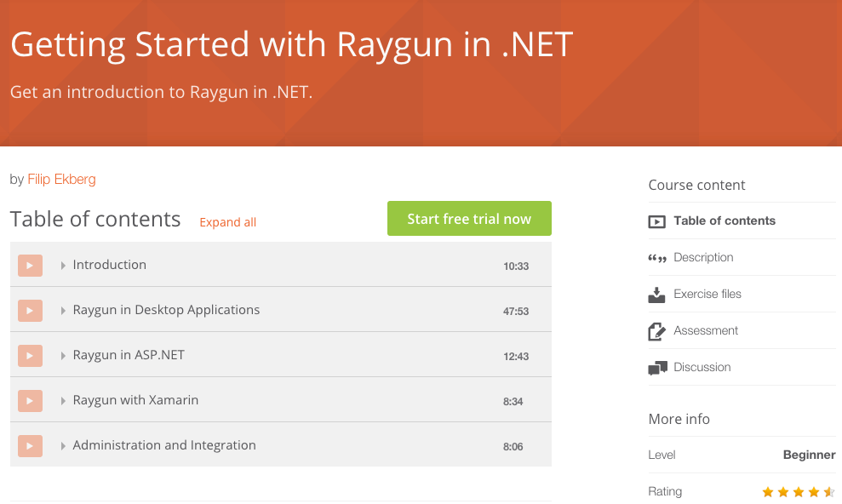Play the Raygun in Desktop Applications module
Viewport: 842px width, 504px height.
[x=30, y=311]
